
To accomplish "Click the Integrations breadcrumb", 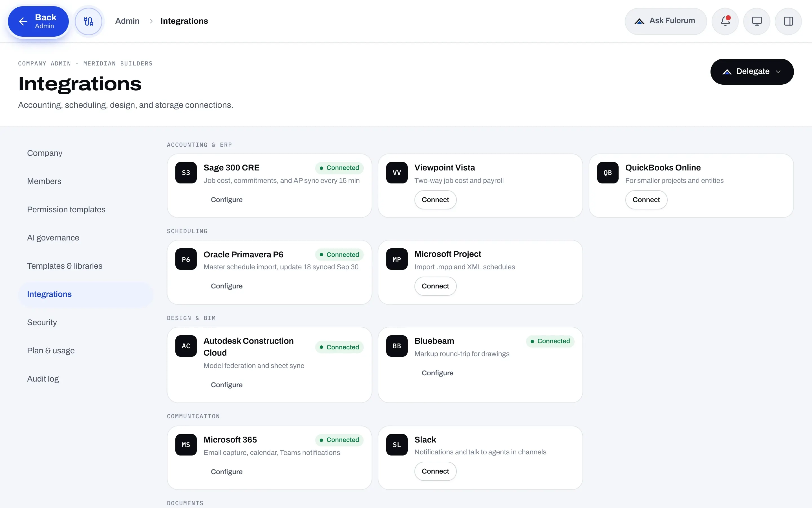I will 184,21.
